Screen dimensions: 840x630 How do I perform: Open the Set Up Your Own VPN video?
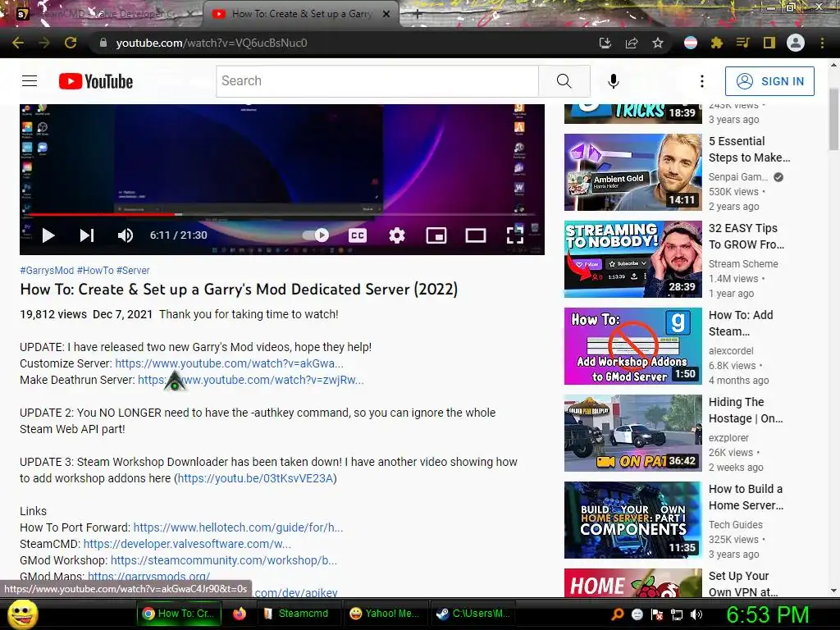pyautogui.click(x=743, y=584)
